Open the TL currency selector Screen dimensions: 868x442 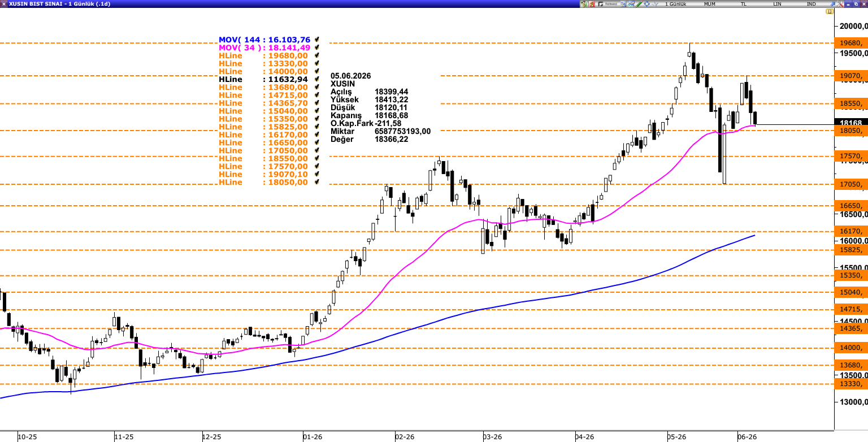[744, 4]
